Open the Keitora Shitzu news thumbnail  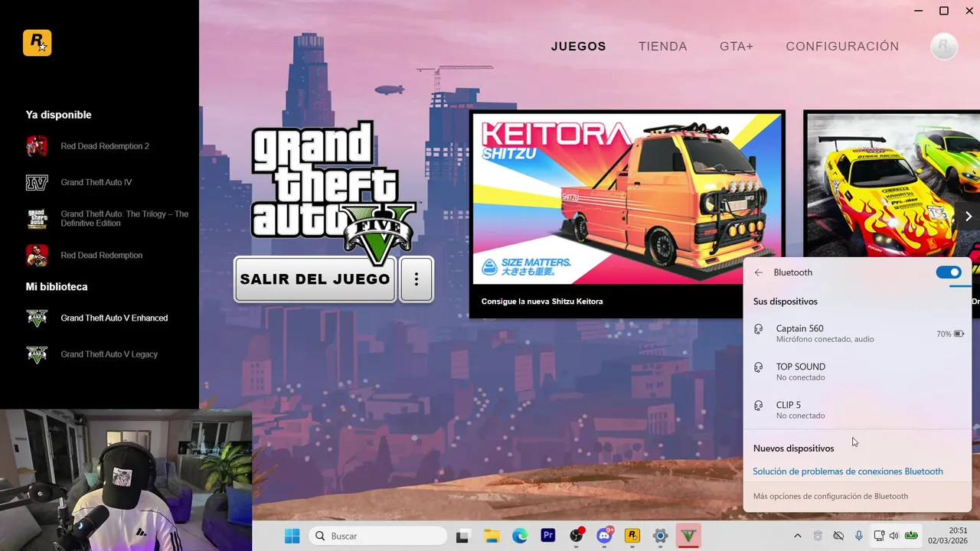tap(627, 198)
